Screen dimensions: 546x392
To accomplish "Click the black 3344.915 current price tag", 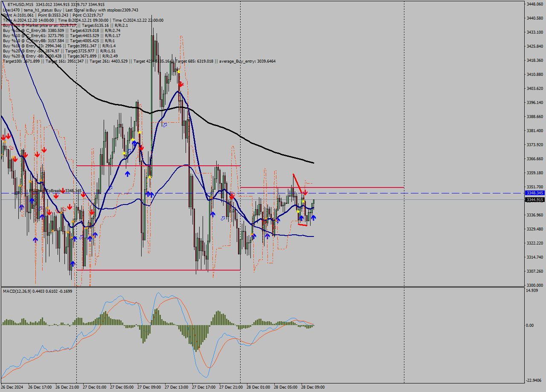I will coord(534,200).
